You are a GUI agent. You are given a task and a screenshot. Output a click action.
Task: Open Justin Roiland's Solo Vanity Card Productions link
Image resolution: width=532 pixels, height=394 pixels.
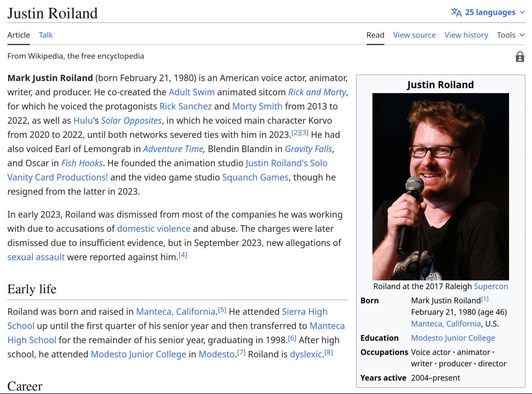pos(287,163)
